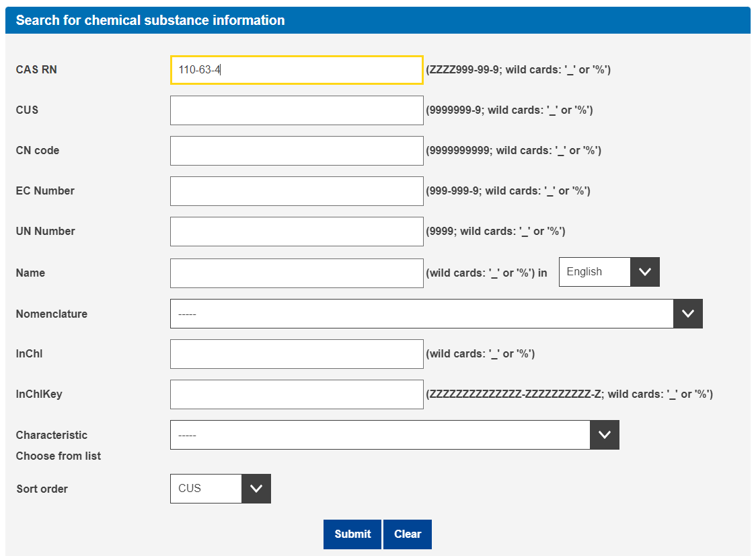Click the Characteristic dropdown chevron
The image size is (756, 556).
coord(605,435)
